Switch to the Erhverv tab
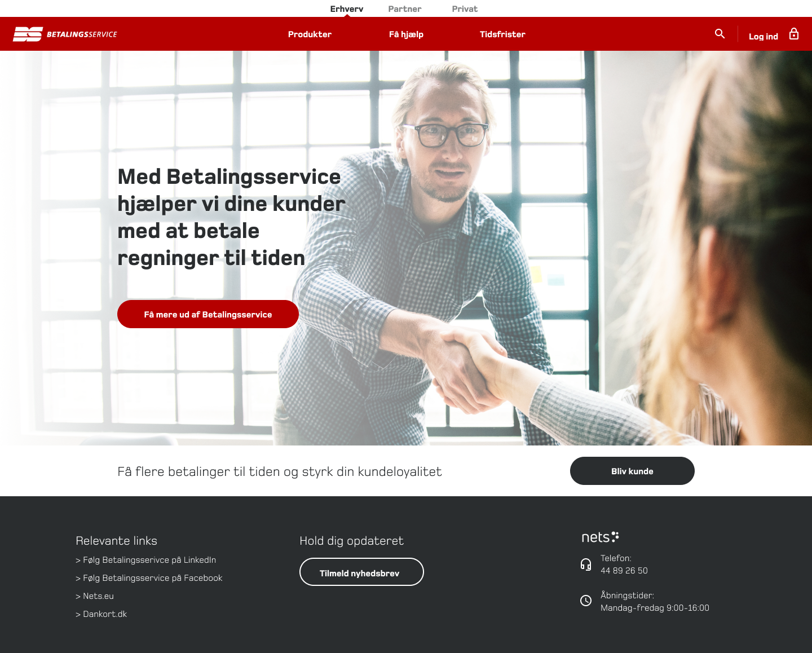This screenshot has width=812, height=653. tap(347, 9)
